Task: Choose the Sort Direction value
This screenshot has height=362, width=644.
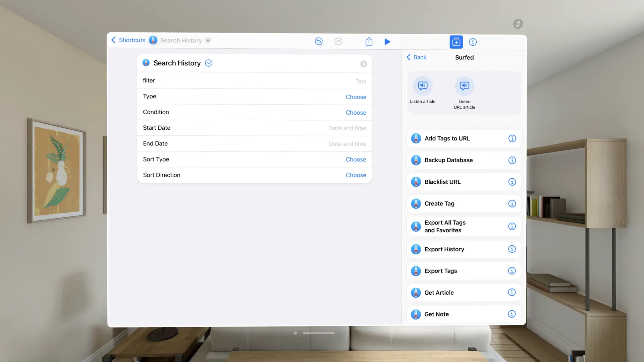Action: 356,175
